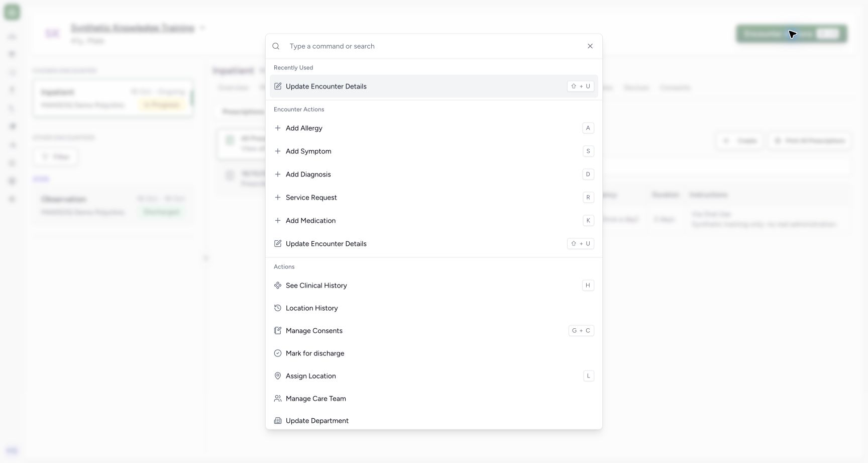
Task: Click the plus icon next to Add Diagnosis
Action: [278, 174]
